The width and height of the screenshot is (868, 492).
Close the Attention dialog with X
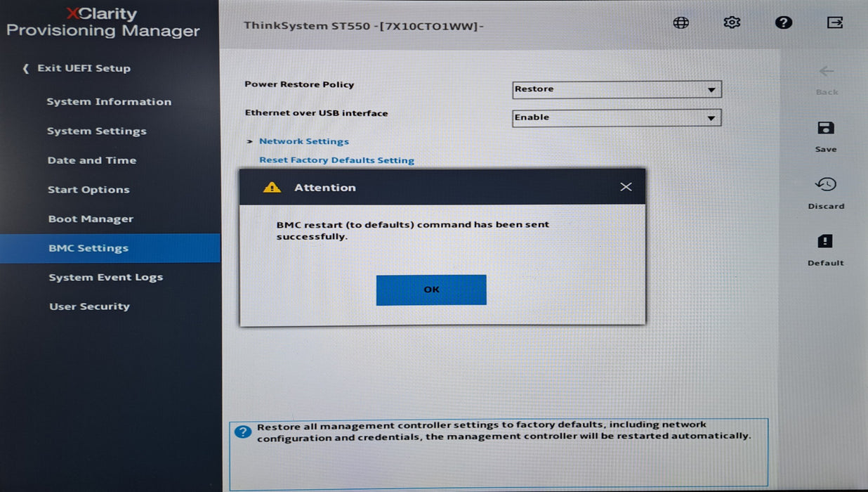(x=626, y=187)
